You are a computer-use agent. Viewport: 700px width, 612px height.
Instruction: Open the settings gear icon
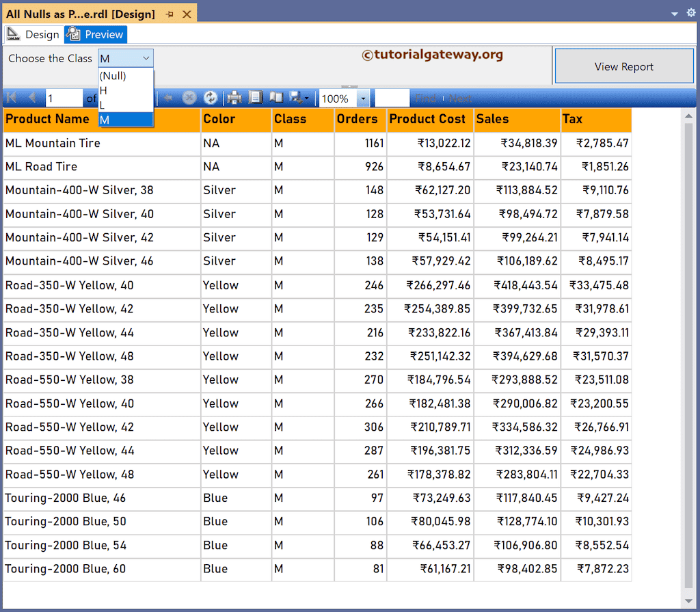tap(690, 12)
